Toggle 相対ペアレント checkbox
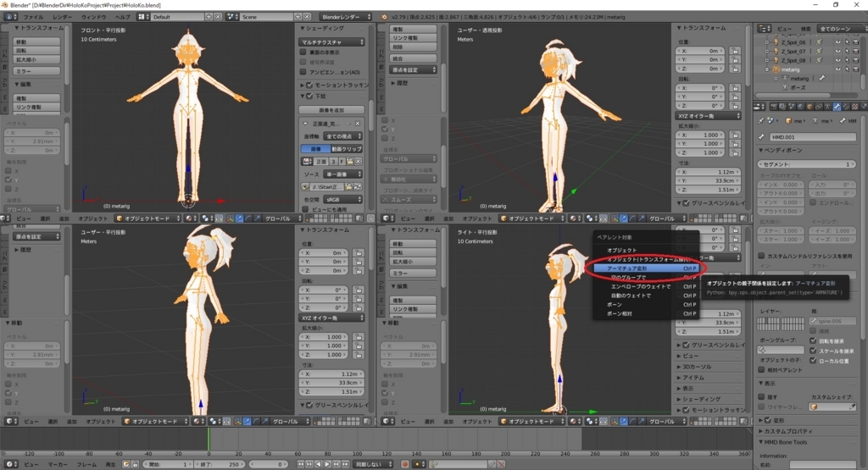 pyautogui.click(x=762, y=369)
